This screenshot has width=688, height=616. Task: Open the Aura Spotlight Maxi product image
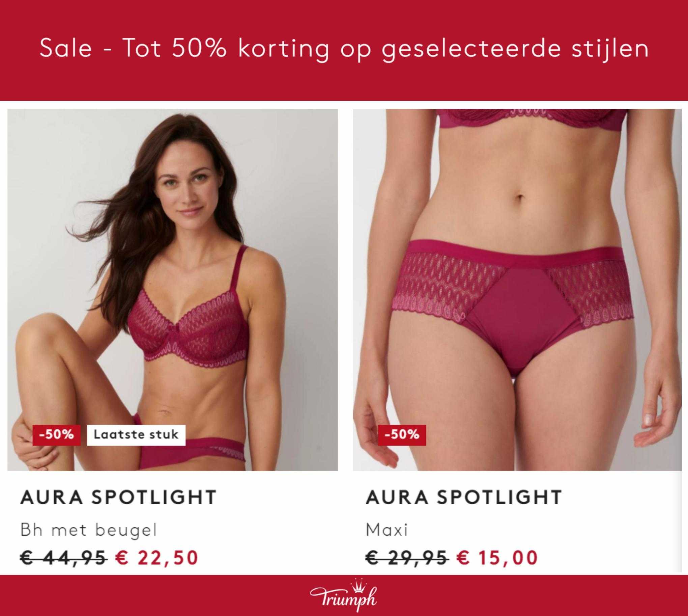[517, 290]
